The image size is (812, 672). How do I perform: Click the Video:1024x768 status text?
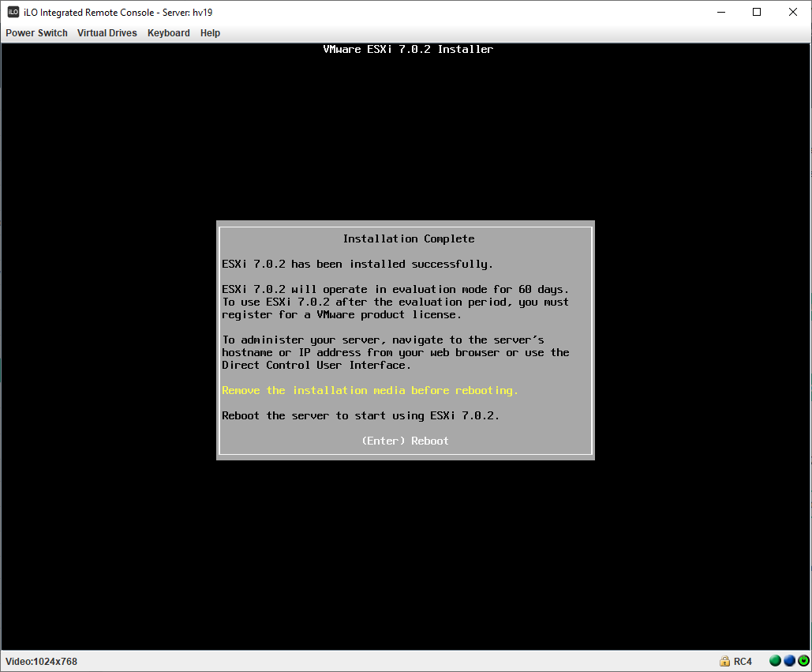[x=41, y=662]
